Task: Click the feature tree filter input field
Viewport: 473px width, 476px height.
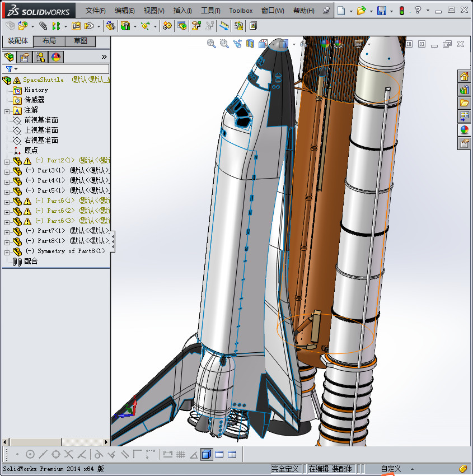Action: [55, 69]
